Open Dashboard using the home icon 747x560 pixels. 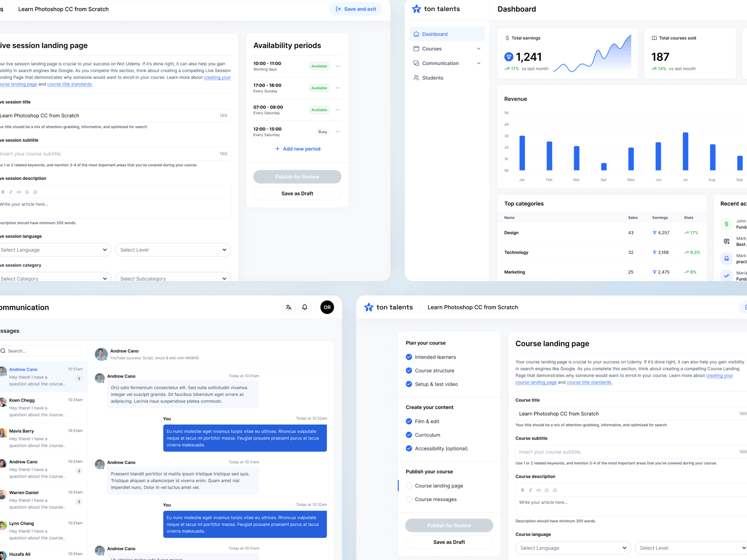point(416,34)
